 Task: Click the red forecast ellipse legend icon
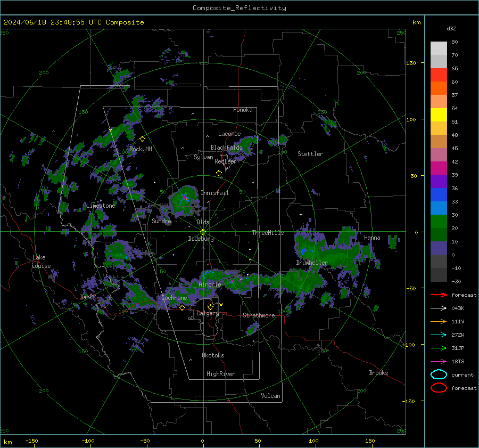point(439,388)
